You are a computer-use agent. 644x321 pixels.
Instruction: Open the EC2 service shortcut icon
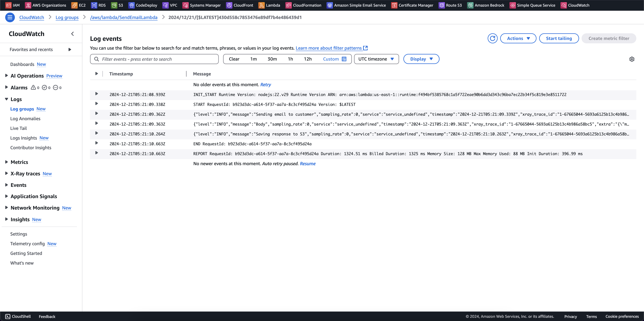[74, 5]
